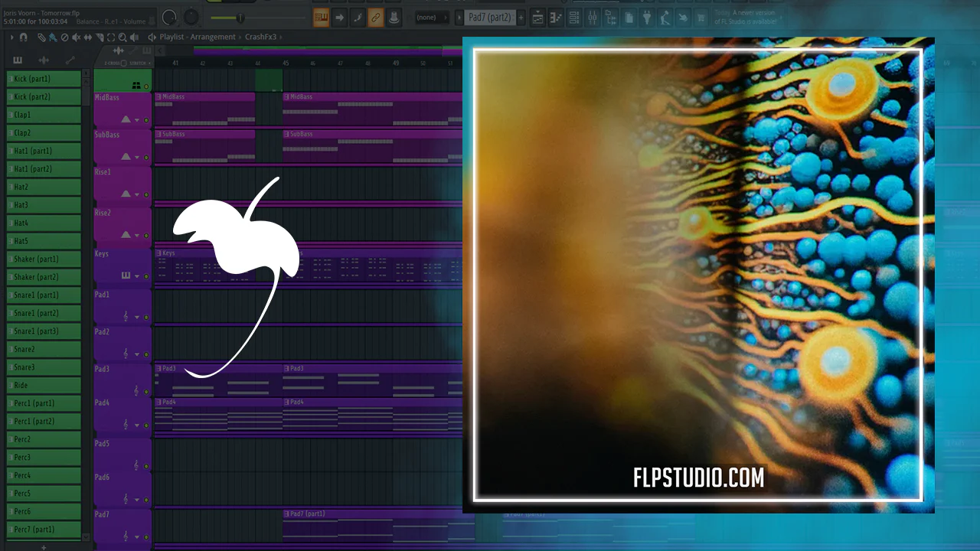Image resolution: width=980 pixels, height=551 pixels.
Task: Open the Channel rack from main toolbar
Action: point(573,18)
